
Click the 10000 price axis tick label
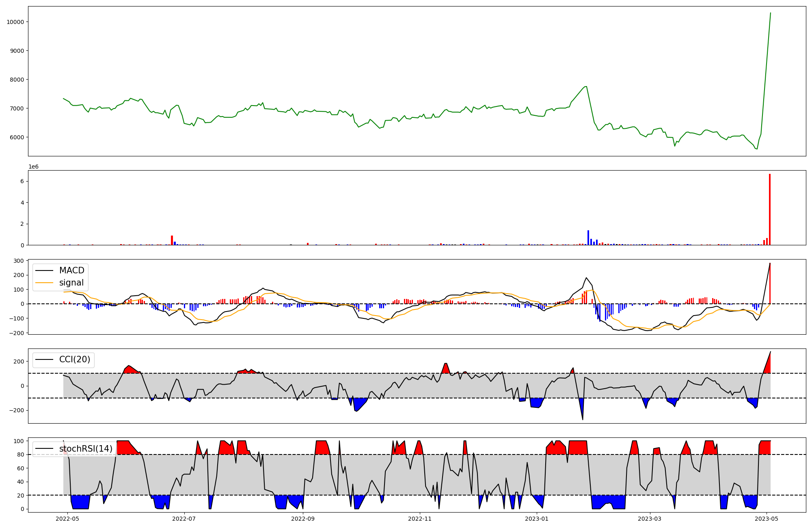coord(15,22)
